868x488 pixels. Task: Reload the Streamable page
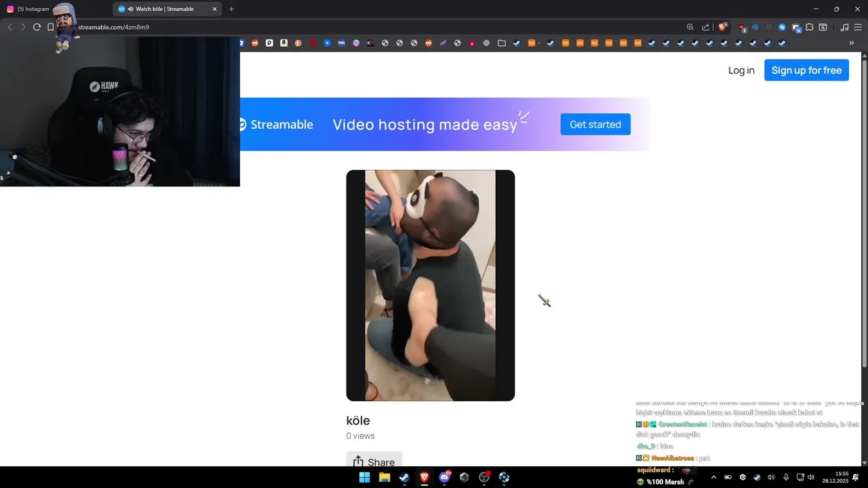[37, 27]
